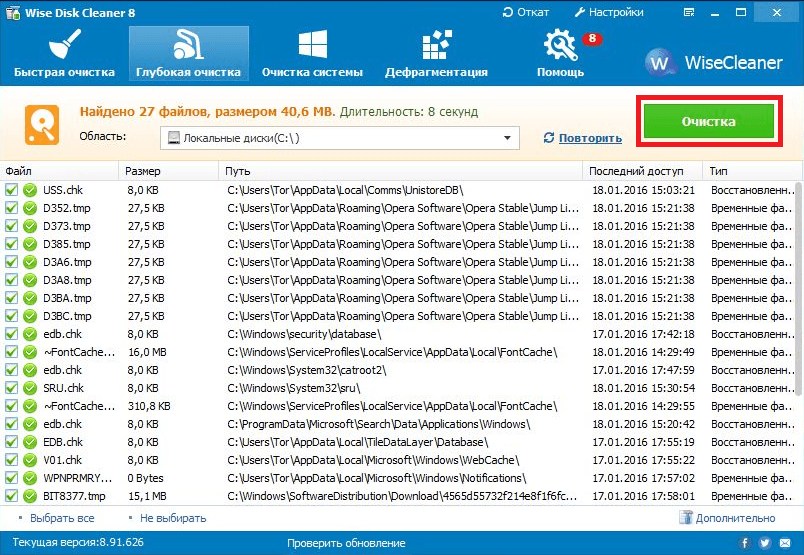
Task: Open the Facebook page icon
Action: pos(744,543)
